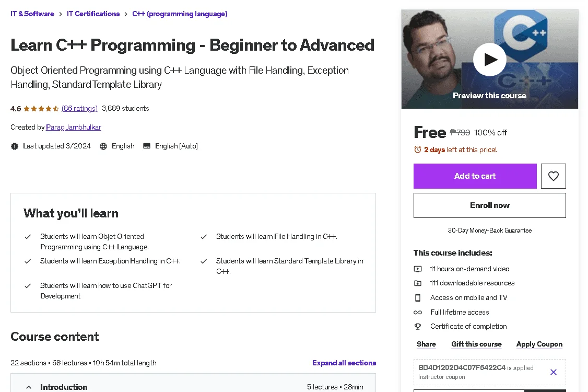The image size is (588, 392).
Task: Click the course title heading
Action: (192, 45)
